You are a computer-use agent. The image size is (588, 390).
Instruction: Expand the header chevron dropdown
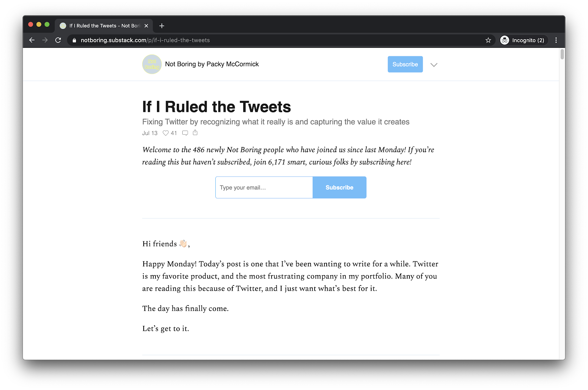tap(434, 65)
